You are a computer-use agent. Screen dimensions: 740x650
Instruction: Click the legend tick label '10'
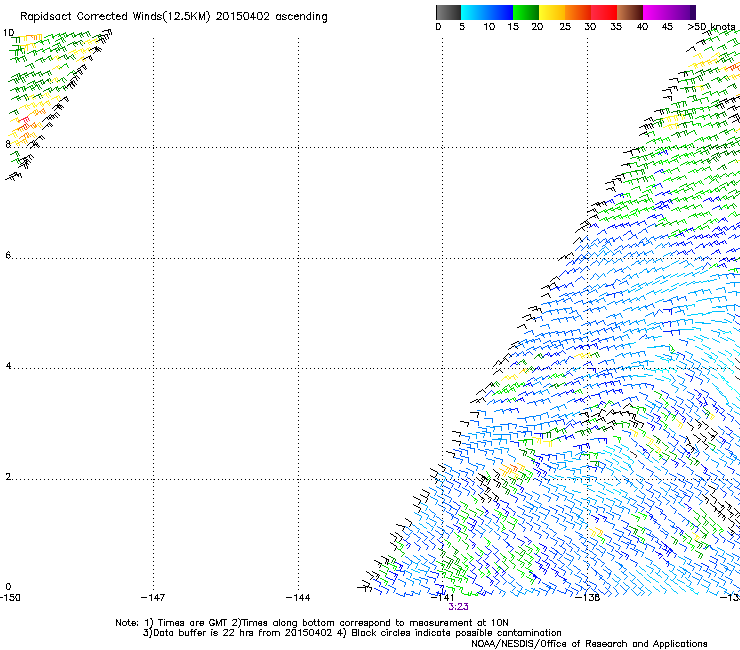pos(489,27)
